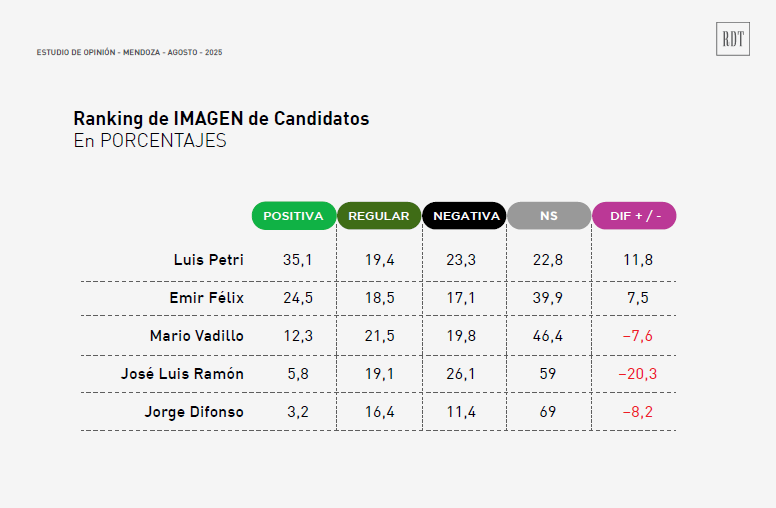Click the Mario Vadillo candidate name
Viewport: 776px width, 508px height.
tap(196, 336)
